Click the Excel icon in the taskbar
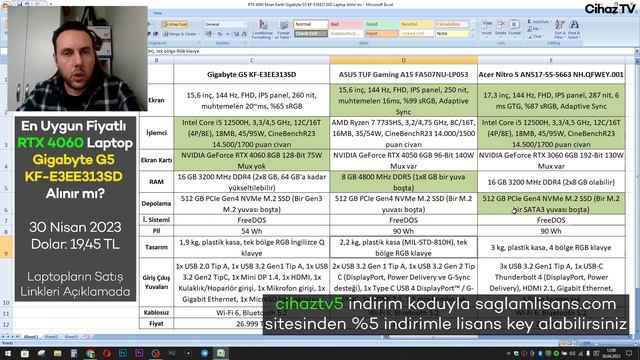The height and width of the screenshot is (360, 640). [221, 353]
